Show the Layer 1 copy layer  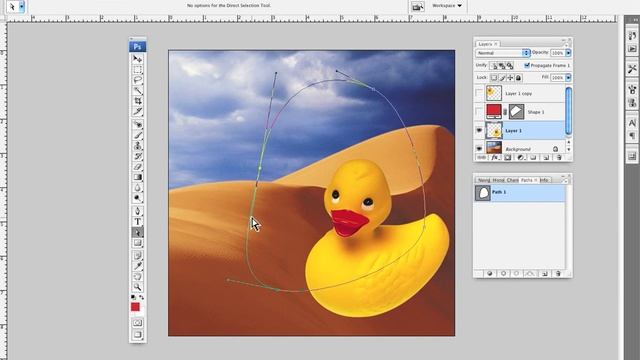click(x=479, y=93)
